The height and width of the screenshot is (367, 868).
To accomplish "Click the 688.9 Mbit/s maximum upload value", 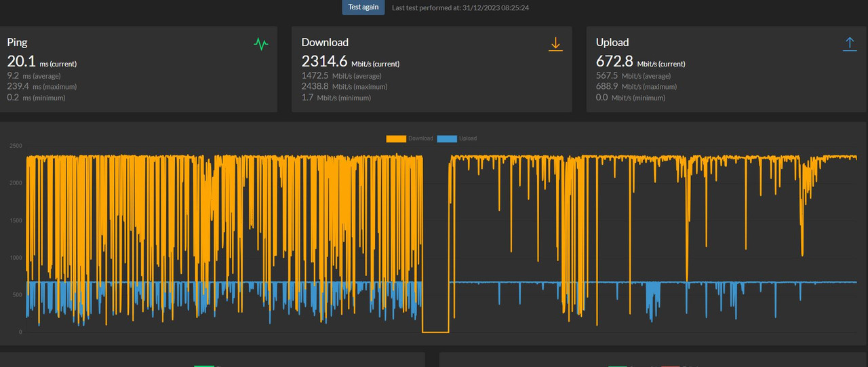I will (x=636, y=87).
